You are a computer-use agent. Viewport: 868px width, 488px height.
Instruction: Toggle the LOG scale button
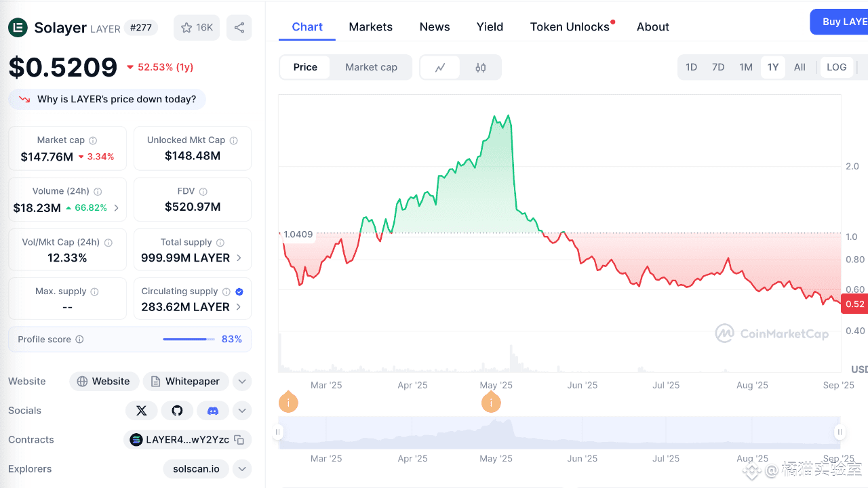point(836,67)
